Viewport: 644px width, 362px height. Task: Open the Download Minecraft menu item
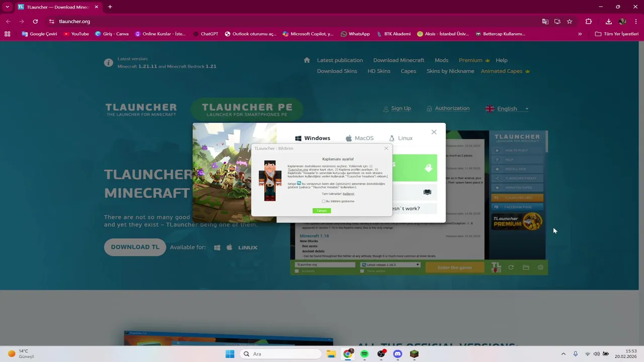398,60
